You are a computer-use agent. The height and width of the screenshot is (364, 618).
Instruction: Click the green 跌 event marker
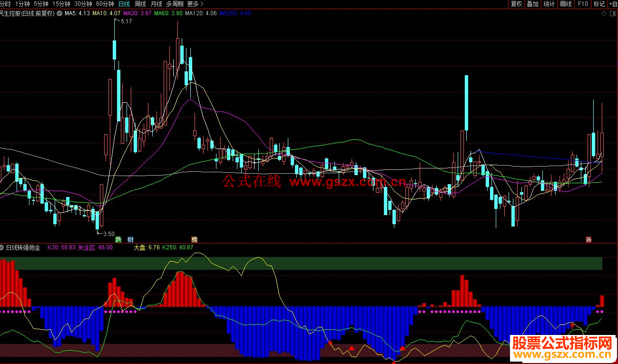point(118,239)
